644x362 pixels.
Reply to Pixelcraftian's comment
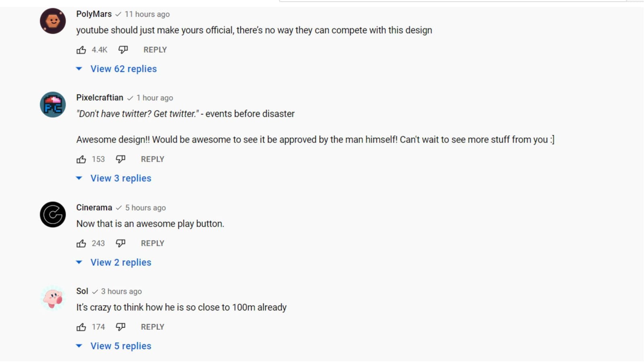pyautogui.click(x=153, y=159)
